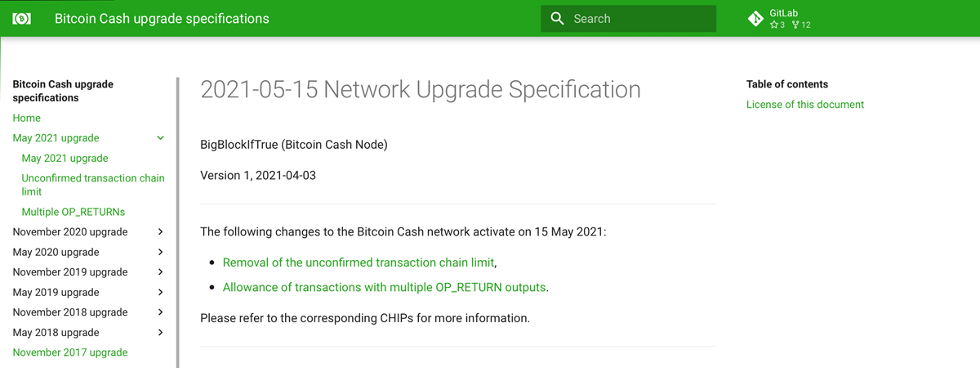The image size is (980, 368).
Task: Click the Bitcoin Cash logo in header
Action: coord(22,18)
